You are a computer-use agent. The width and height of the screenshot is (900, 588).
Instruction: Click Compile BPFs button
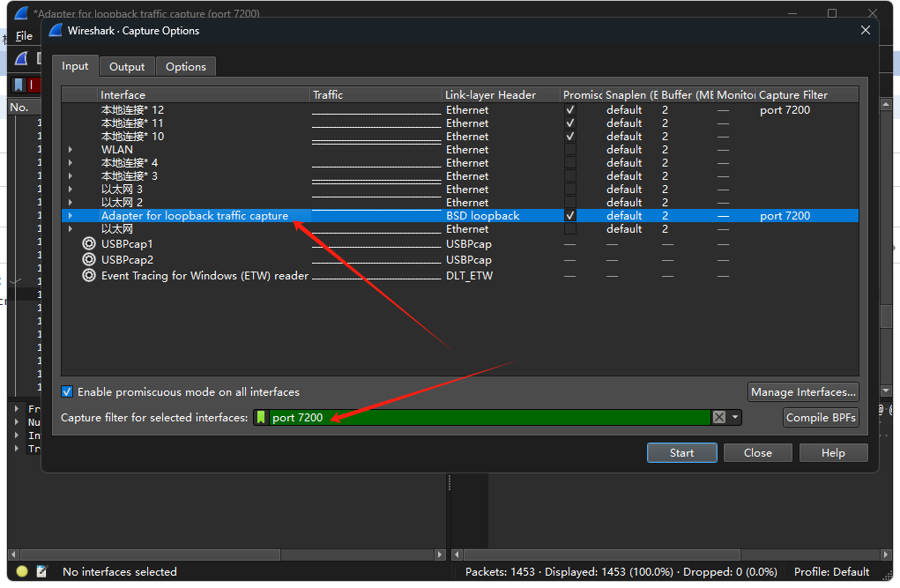tap(821, 418)
